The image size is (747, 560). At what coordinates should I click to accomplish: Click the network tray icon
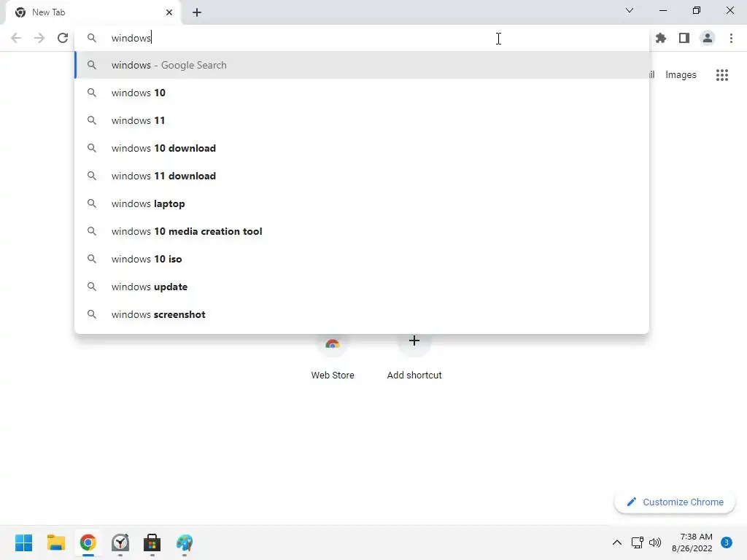[x=637, y=542]
